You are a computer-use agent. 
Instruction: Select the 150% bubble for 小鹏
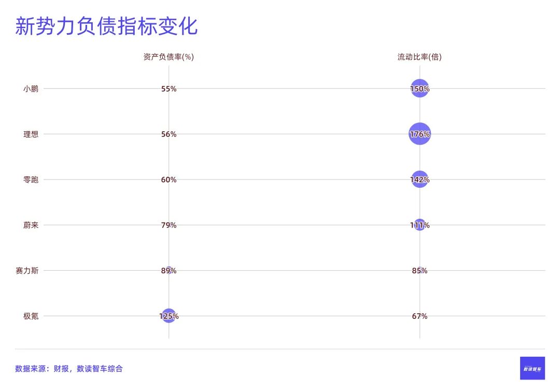(419, 89)
